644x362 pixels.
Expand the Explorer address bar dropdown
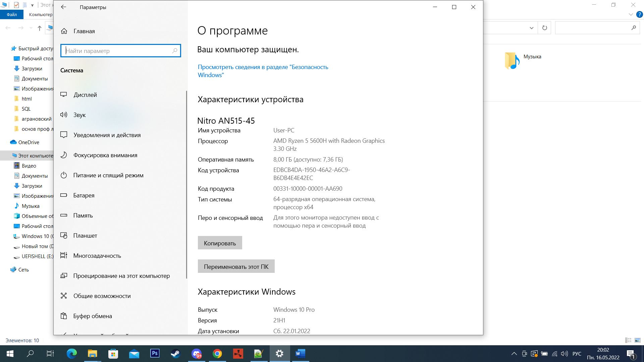click(531, 28)
